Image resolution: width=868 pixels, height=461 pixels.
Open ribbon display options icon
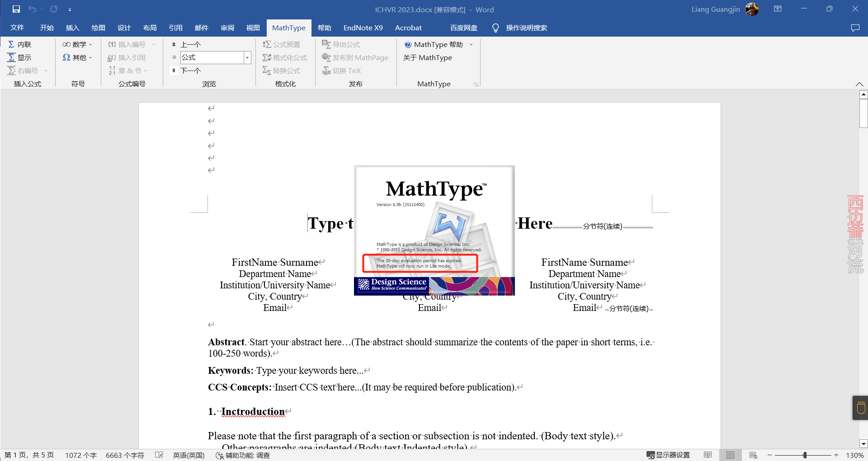[x=778, y=9]
